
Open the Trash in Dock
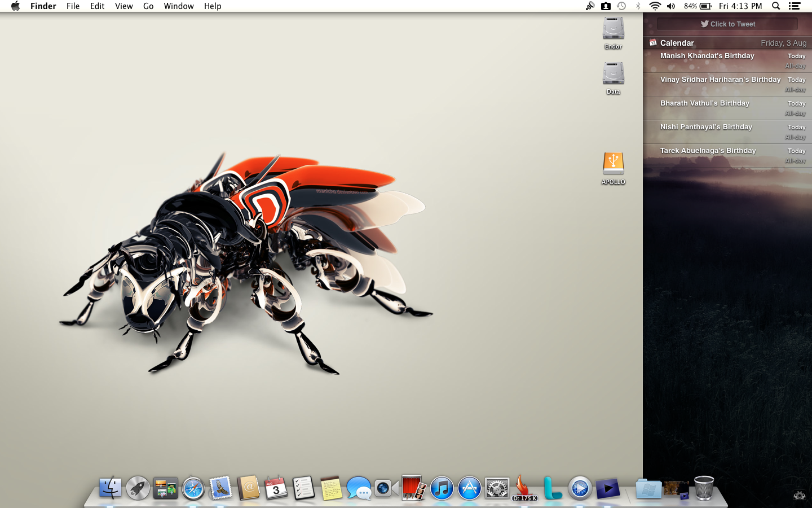(704, 488)
